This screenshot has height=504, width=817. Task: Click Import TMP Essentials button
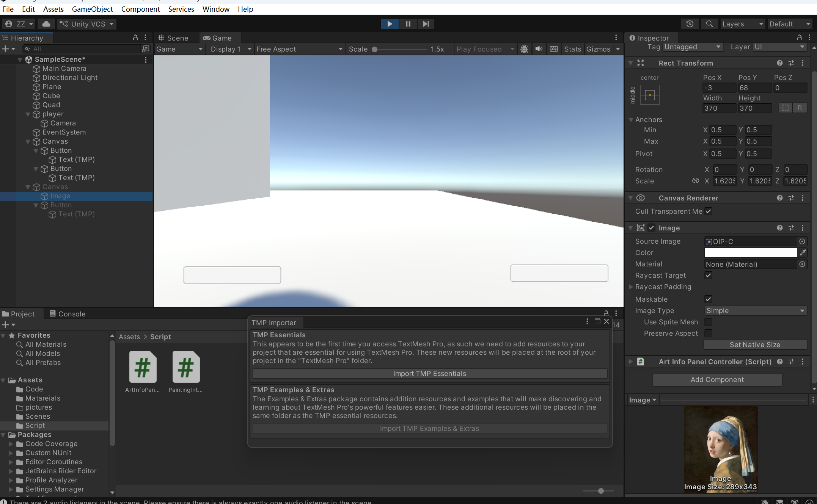pyautogui.click(x=429, y=374)
